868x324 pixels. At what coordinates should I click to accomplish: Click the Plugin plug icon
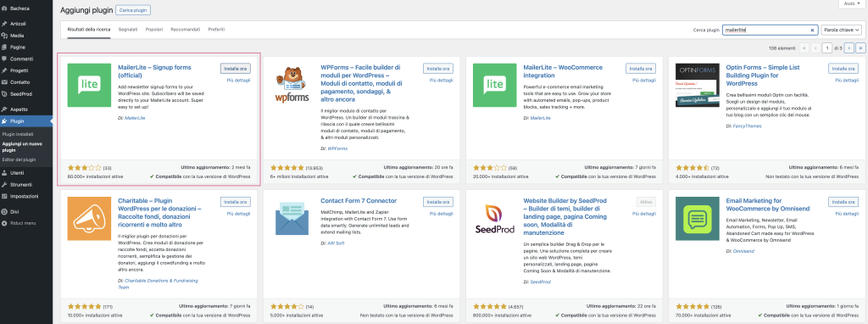(x=4, y=120)
